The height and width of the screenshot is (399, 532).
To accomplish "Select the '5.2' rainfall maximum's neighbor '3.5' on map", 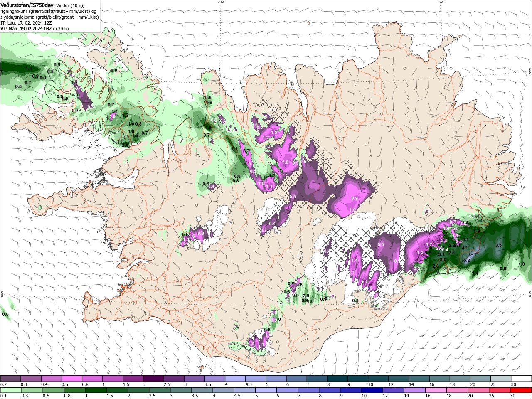I will (498, 246).
